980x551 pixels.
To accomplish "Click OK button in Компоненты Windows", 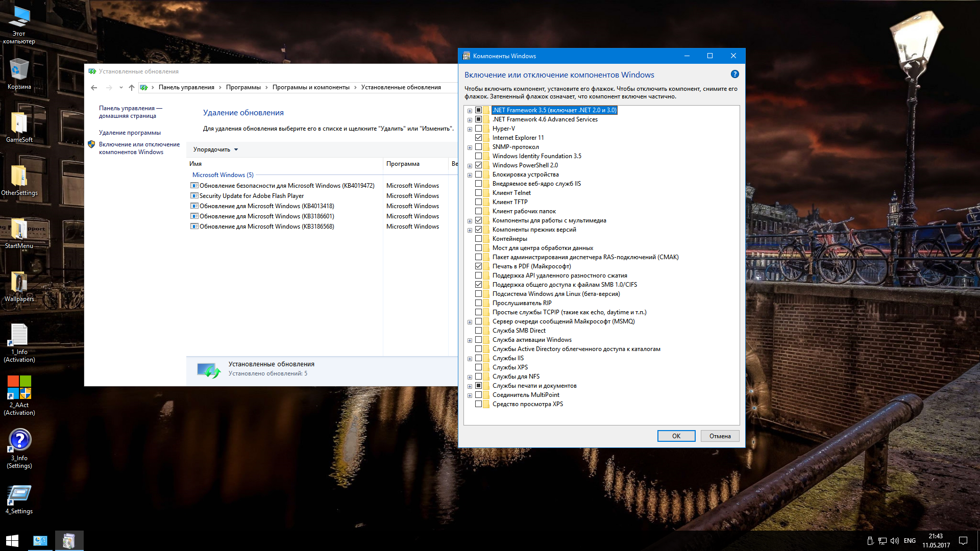I will [676, 436].
